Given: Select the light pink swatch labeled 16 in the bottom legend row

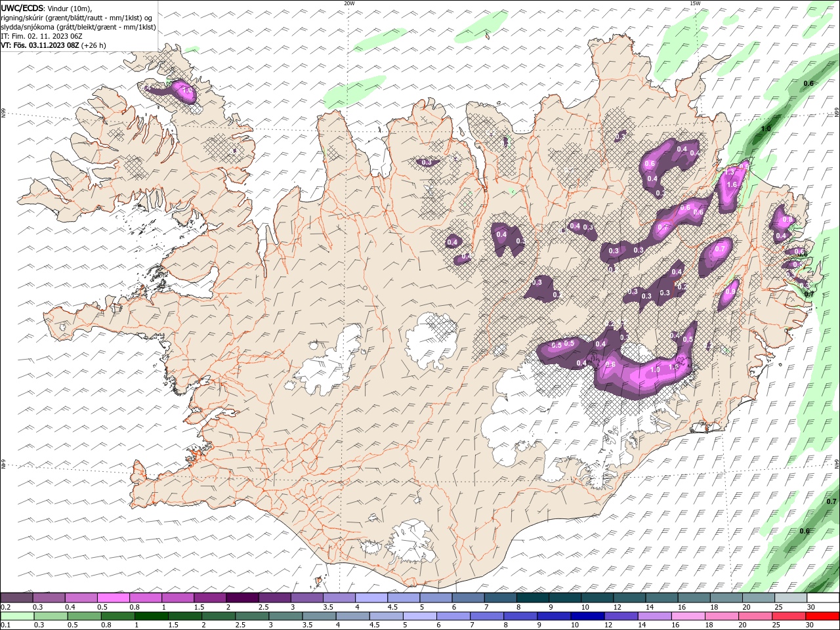Looking at the screenshot, I should (x=687, y=616).
